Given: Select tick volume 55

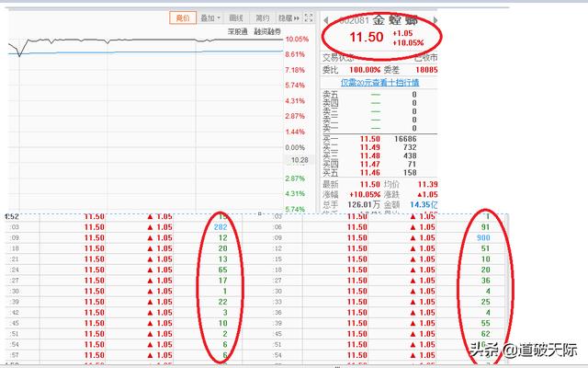Looking at the screenshot, I should coord(486,323).
